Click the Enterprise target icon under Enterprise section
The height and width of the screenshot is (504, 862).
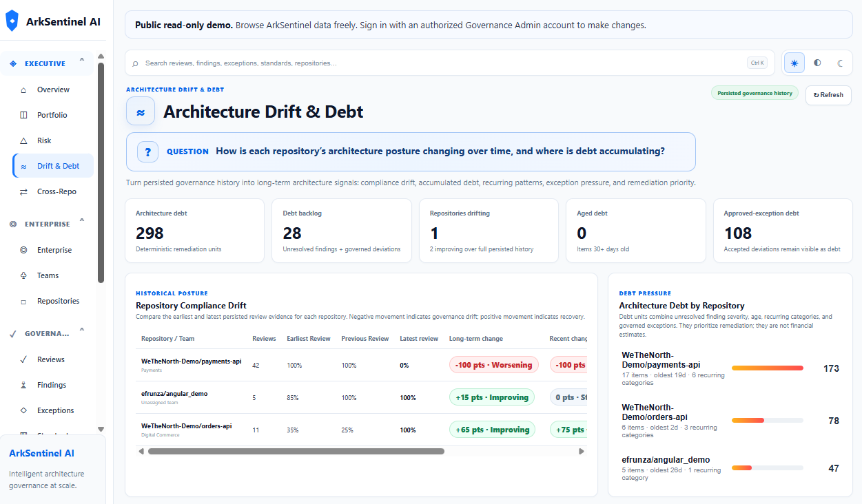tap(23, 250)
